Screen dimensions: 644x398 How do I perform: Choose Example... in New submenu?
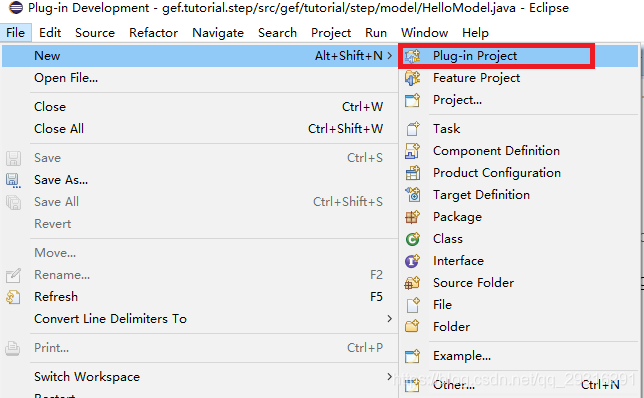pyautogui.click(x=519, y=356)
